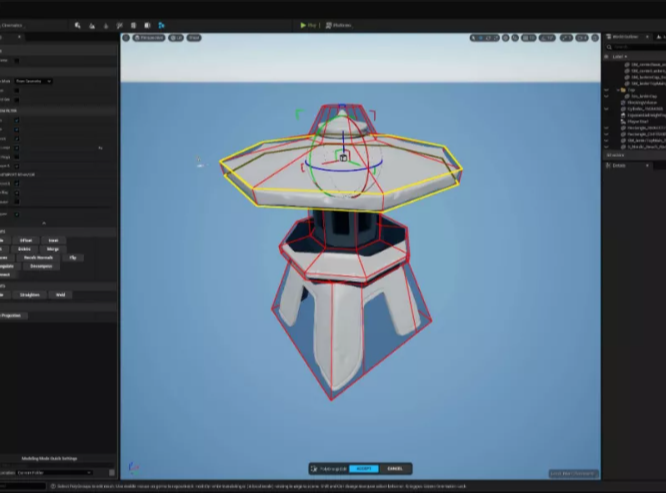This screenshot has width=666, height=493.
Task: Click the transform gizmo center cube
Action: (x=343, y=158)
